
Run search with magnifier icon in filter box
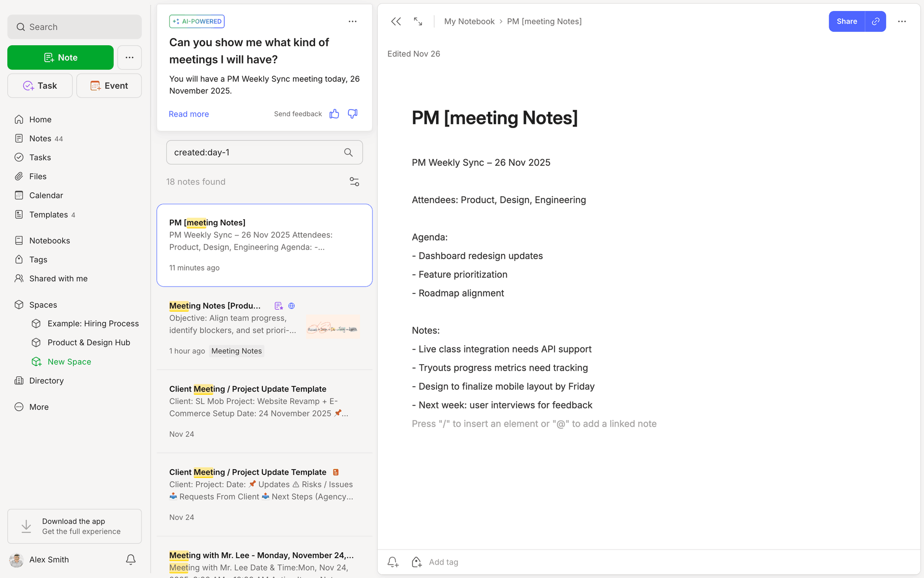point(348,152)
